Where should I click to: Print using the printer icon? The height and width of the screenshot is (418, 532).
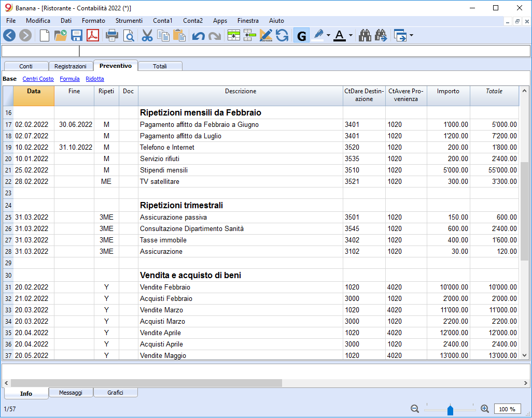coord(112,35)
